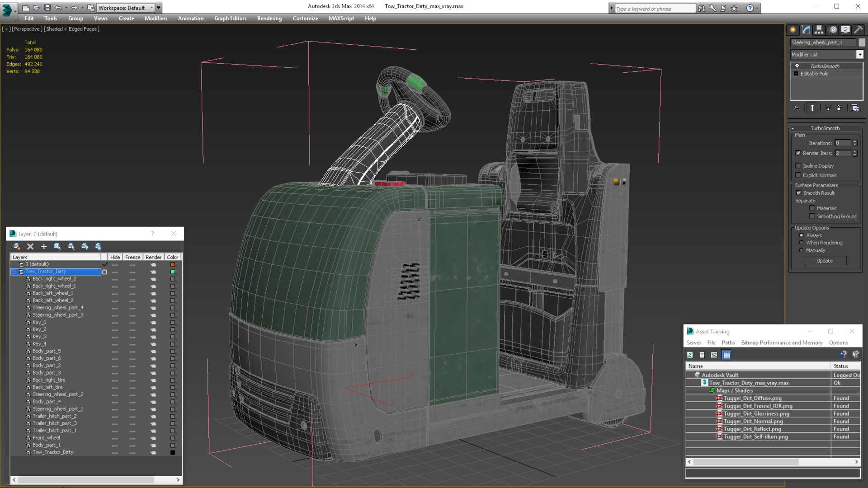868x488 pixels.
Task: Click Configure Modifier Sets icon
Action: [x=855, y=108]
